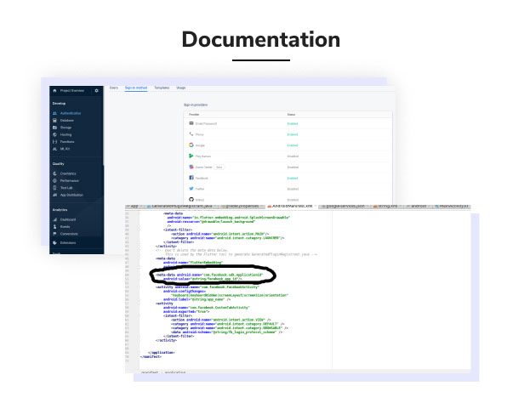Open the Templates tab

click(x=162, y=88)
